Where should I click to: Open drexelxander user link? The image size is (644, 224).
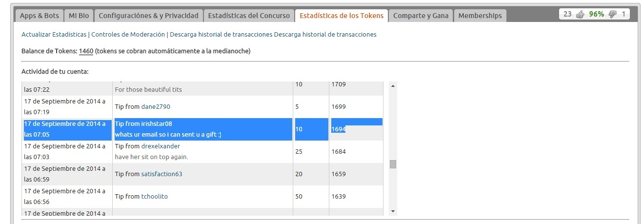[x=161, y=146]
